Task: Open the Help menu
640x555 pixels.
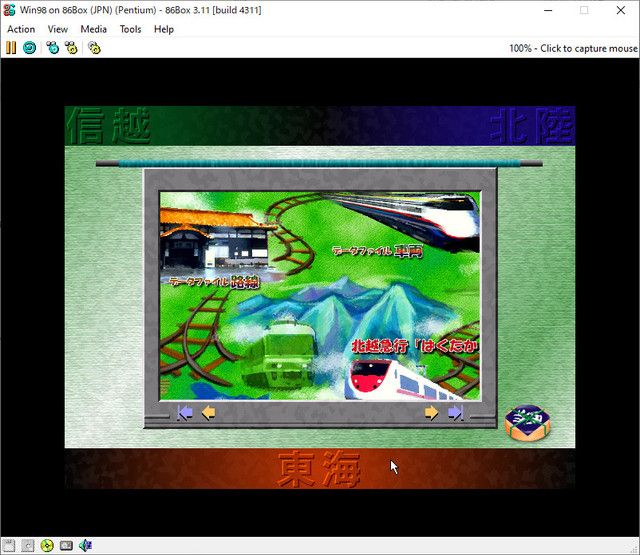Action: pos(164,29)
